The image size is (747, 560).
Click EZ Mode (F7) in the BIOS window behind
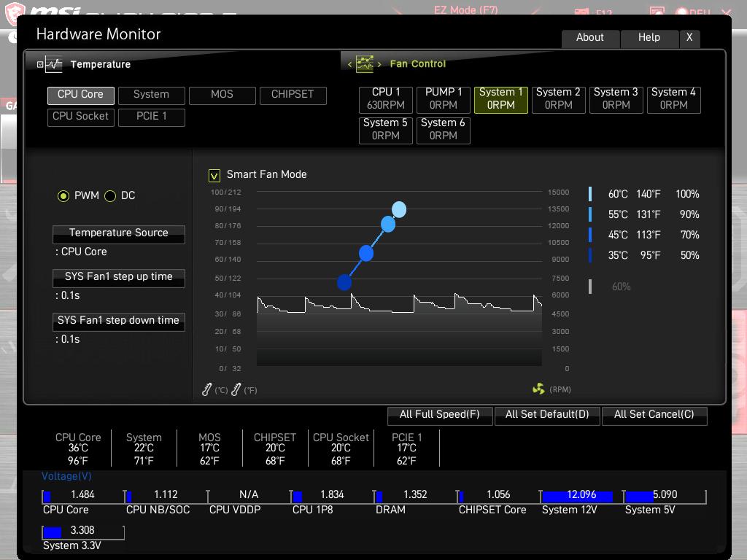tap(465, 9)
